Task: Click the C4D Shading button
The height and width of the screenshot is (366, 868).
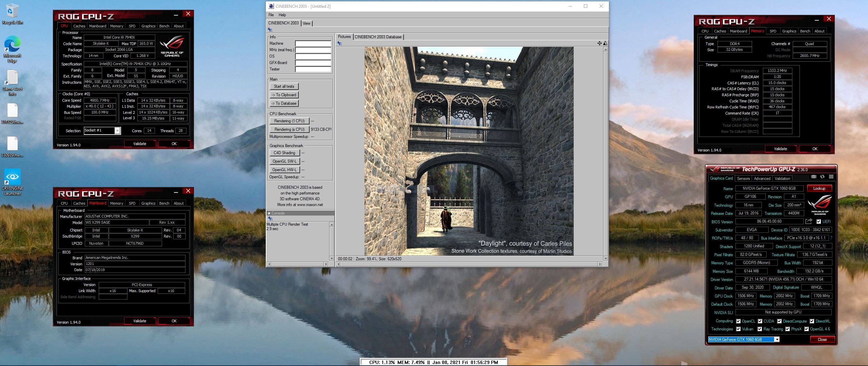Action: coord(284,153)
